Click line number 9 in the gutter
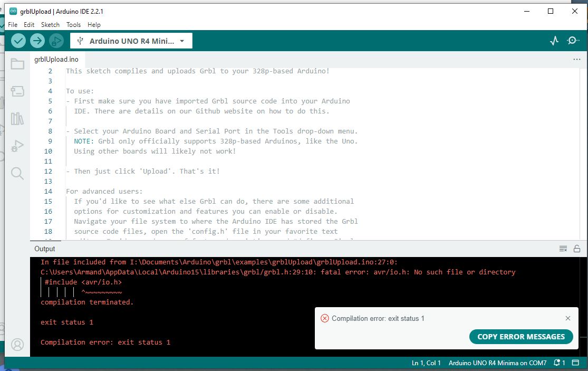This screenshot has height=371, width=588. click(x=50, y=141)
